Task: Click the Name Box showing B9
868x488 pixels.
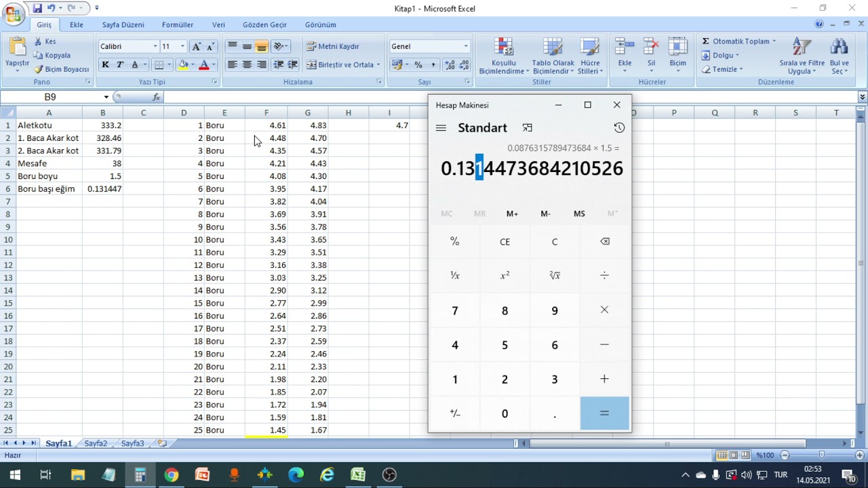Action: (51, 97)
